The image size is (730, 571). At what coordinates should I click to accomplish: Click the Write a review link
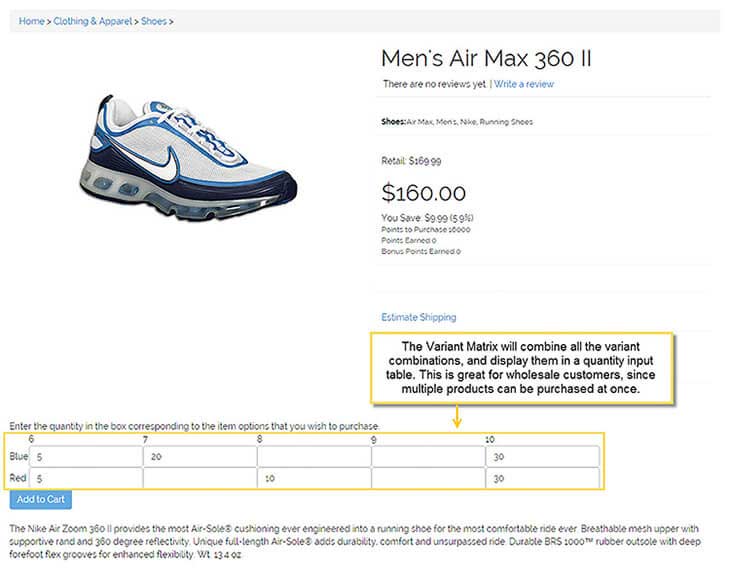523,84
